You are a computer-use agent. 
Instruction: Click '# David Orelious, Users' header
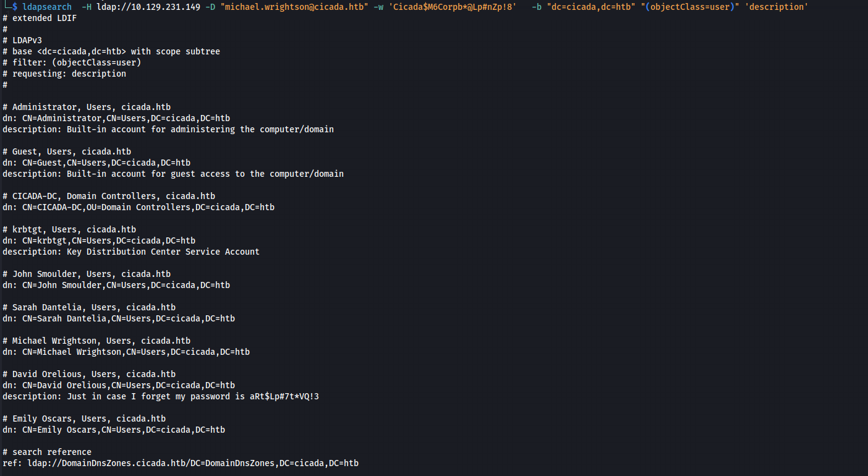click(89, 374)
